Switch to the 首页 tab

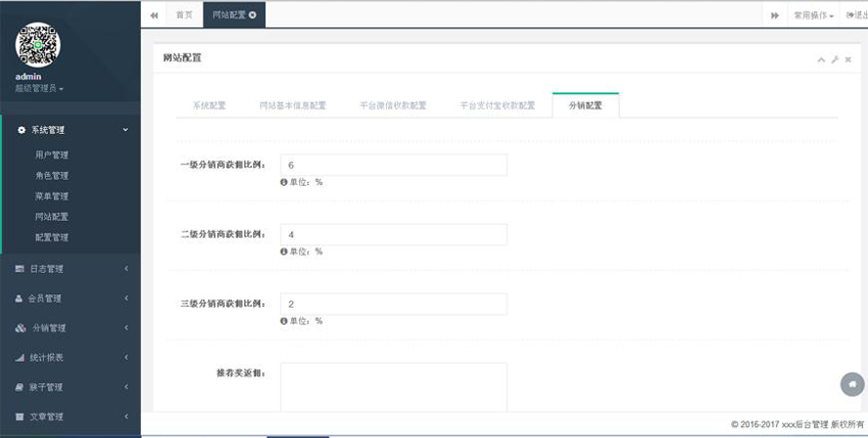184,15
